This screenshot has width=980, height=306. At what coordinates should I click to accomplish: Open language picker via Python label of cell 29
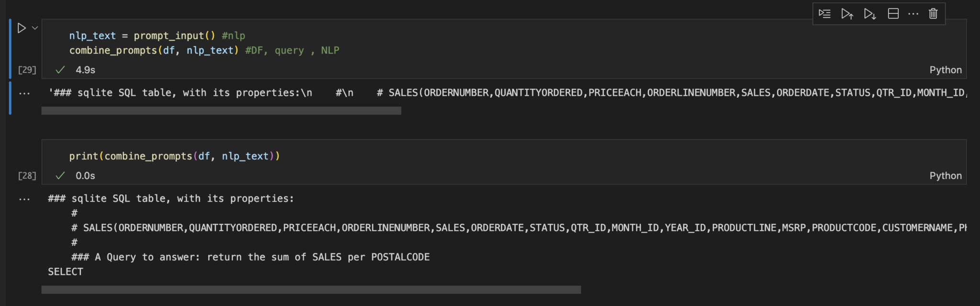[946, 69]
